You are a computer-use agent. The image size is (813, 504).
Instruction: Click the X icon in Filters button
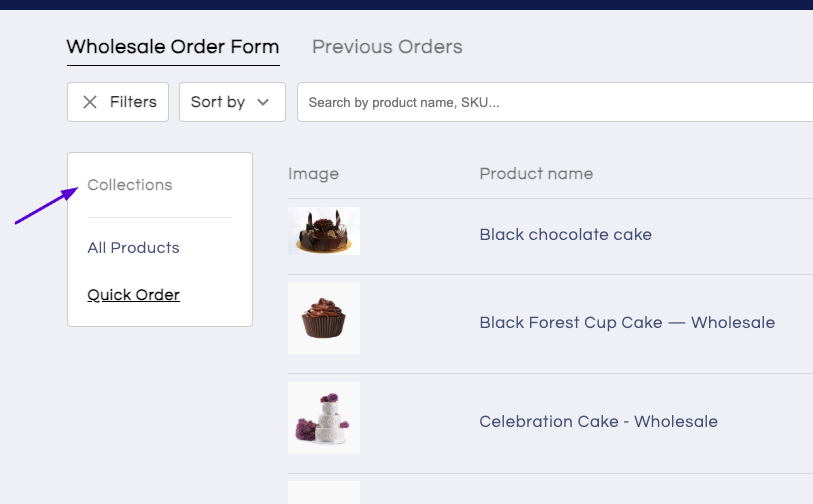coord(90,102)
